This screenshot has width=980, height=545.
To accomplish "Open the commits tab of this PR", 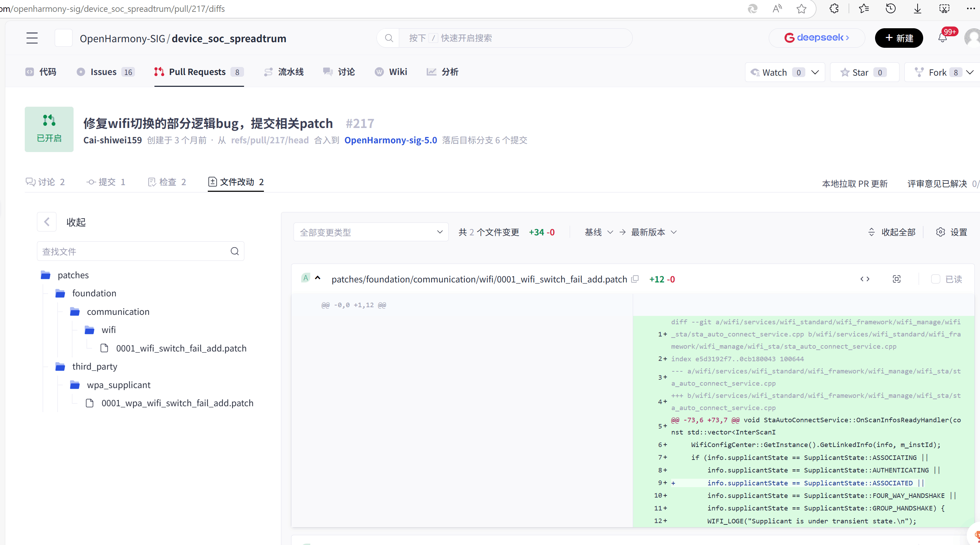I will coord(106,182).
